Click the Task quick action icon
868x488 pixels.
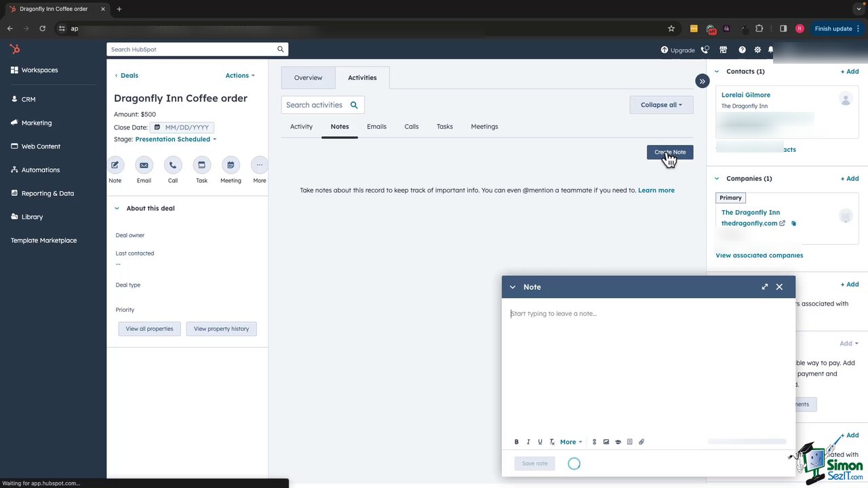point(201,165)
